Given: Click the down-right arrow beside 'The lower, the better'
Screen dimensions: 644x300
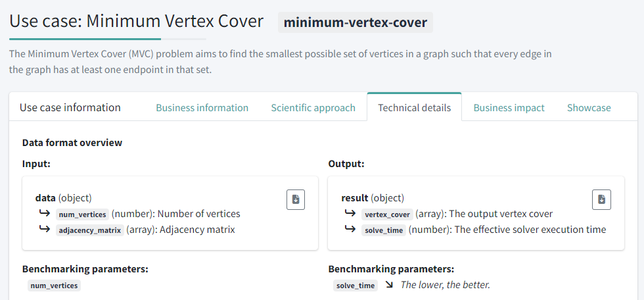Looking at the screenshot, I should tap(389, 285).
